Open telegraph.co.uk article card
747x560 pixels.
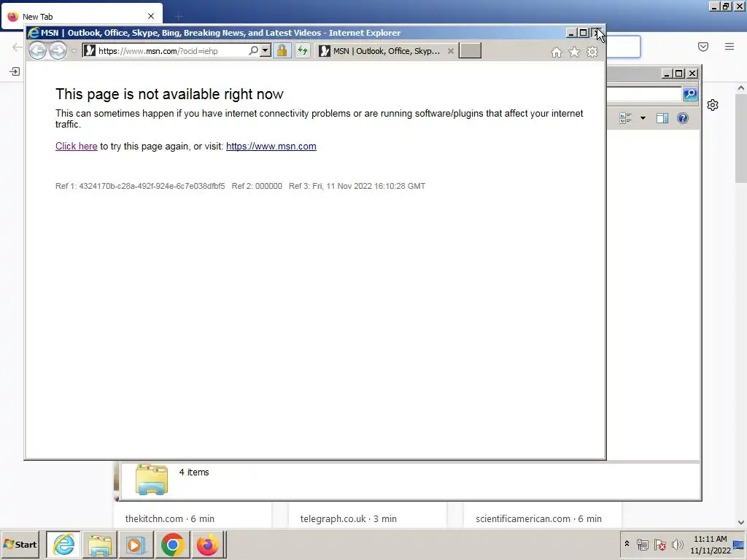(x=368, y=516)
